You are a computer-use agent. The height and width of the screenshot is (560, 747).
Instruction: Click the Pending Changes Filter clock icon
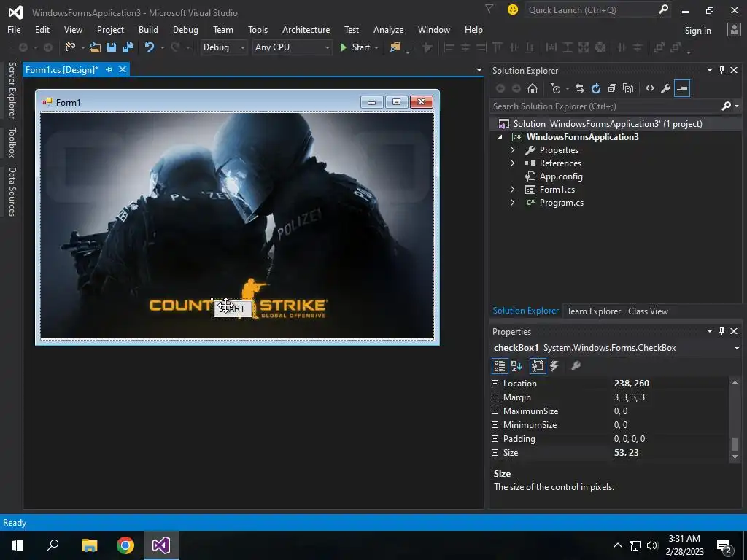(x=555, y=88)
